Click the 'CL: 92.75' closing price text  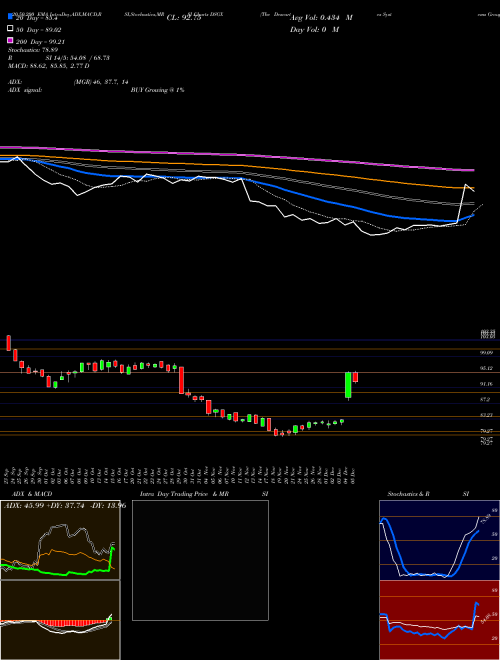pos(184,18)
